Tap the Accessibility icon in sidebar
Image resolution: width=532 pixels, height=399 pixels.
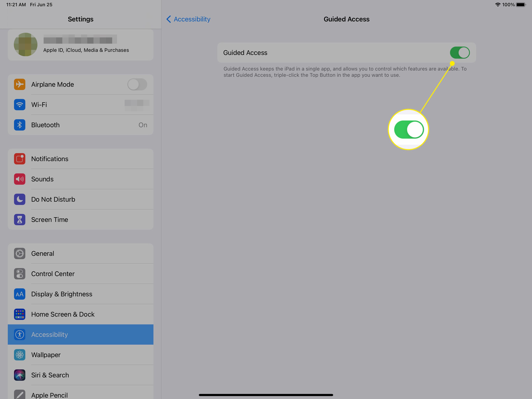click(19, 335)
